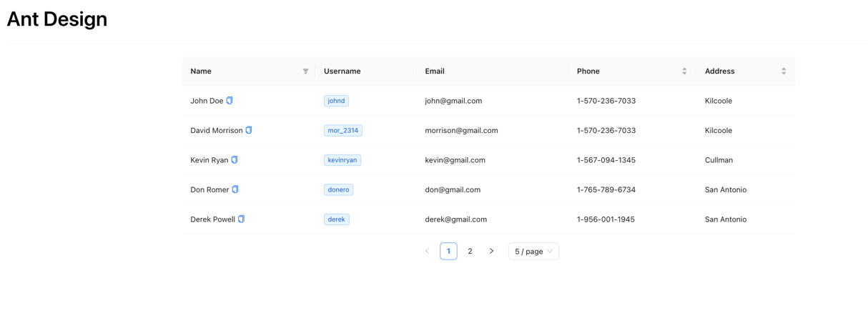Click Kilcoole address in David Morrison row
Screen dimensions: 868x321
click(x=719, y=130)
